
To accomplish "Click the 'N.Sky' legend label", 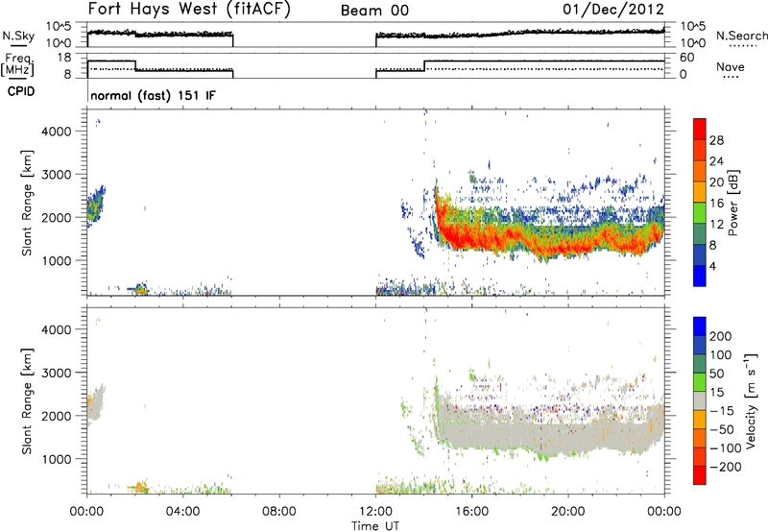I will coord(18,36).
